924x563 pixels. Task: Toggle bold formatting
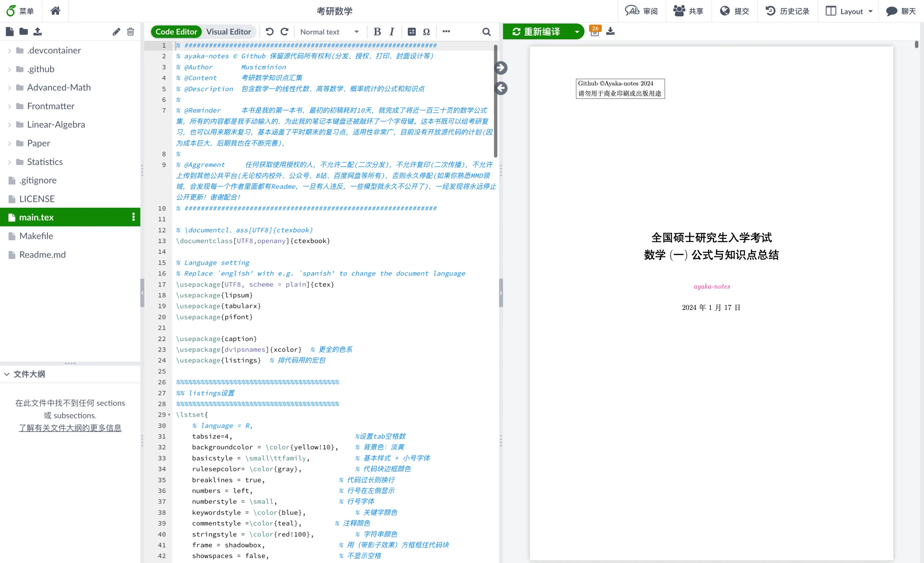coord(377,31)
